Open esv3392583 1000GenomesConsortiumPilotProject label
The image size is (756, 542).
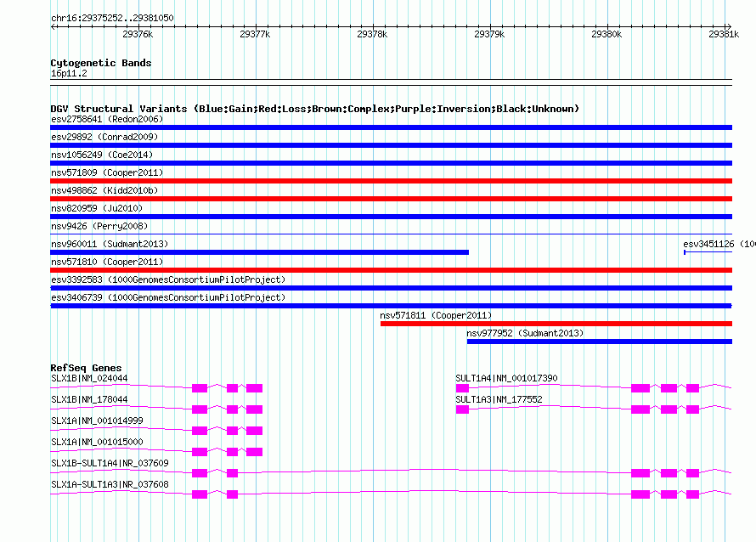pos(168,279)
